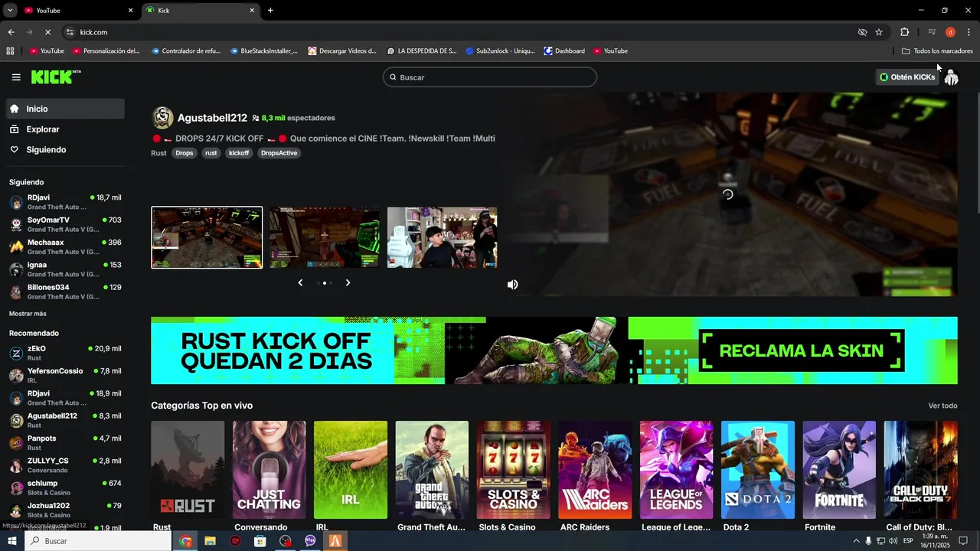Open the Windows Start menu
The width and height of the screenshot is (980, 551).
coord(11,541)
